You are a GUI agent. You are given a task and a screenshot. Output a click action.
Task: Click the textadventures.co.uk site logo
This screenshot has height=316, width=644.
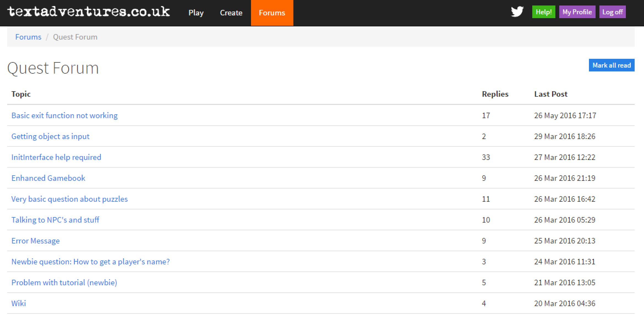tap(88, 12)
